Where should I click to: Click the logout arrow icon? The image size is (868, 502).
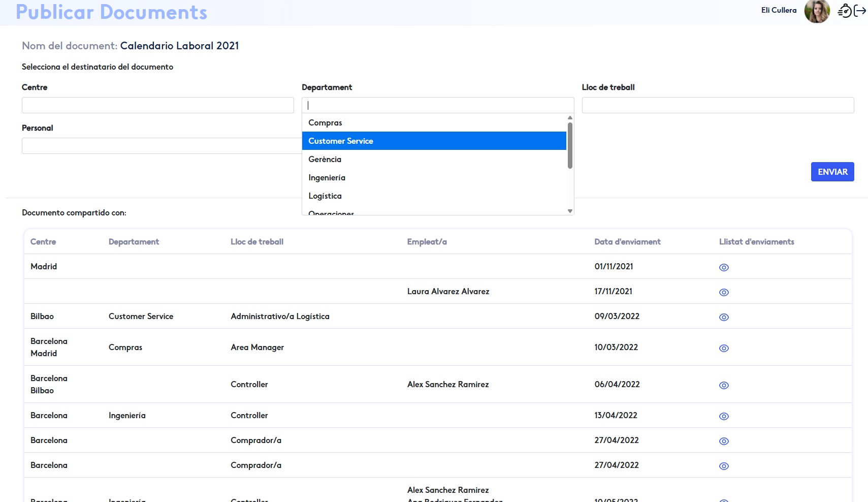click(860, 11)
